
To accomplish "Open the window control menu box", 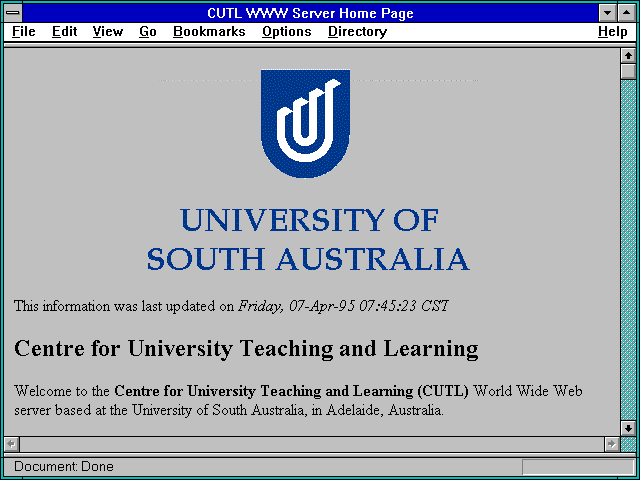I will [x=13, y=13].
